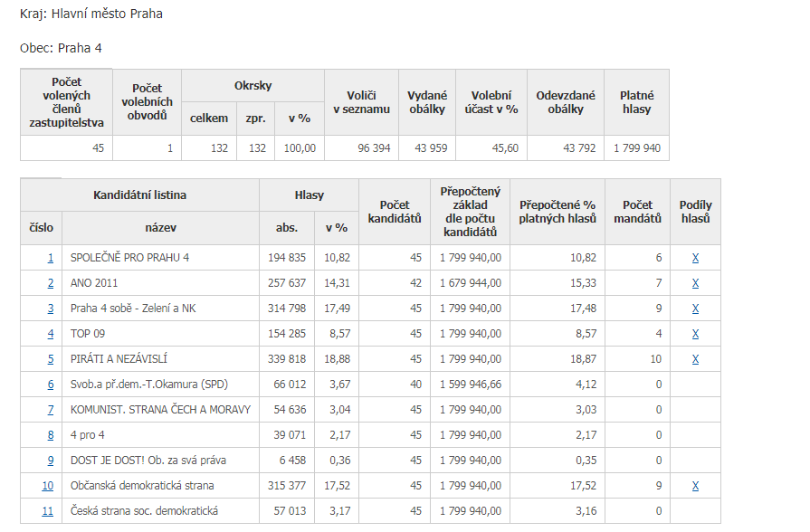Click the X vote share link for SPOLEČNĚ PRO PRAHU 4
The width and height of the screenshot is (810, 532).
[695, 258]
